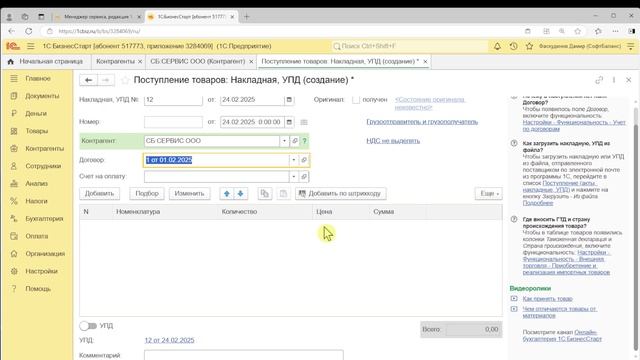Click the green question mark by Контрагент
Screen dimensions: 640x360
[x=304, y=141]
